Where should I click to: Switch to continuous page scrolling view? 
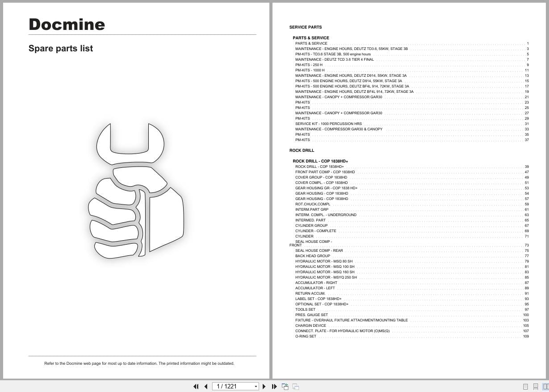tap(535, 387)
